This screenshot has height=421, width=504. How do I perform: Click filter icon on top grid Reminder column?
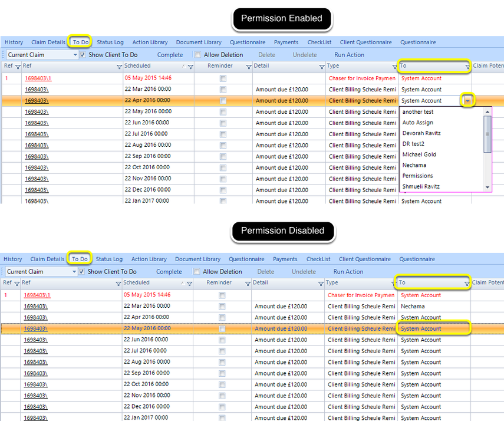(x=249, y=67)
